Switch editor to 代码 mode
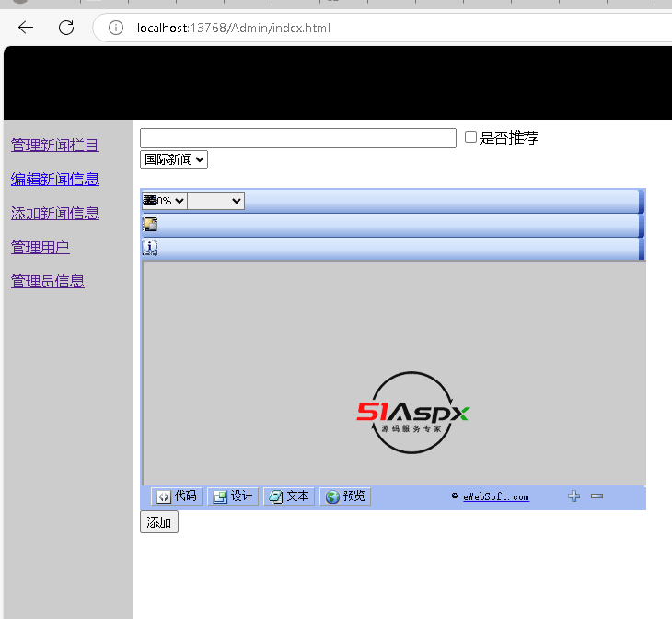The height and width of the screenshot is (619, 672). 177,496
